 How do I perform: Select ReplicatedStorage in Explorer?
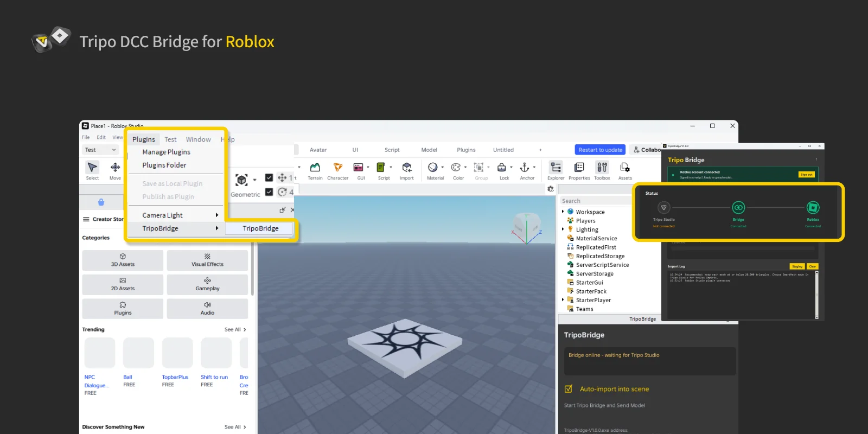point(600,256)
